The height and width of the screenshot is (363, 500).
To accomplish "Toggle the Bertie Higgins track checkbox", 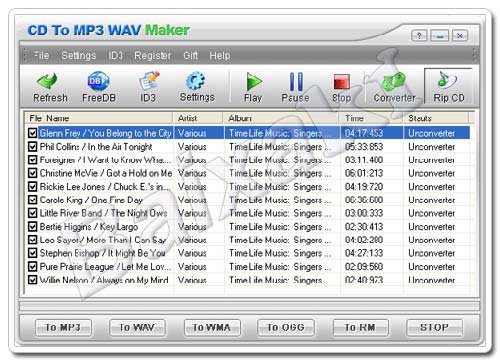I will point(32,226).
